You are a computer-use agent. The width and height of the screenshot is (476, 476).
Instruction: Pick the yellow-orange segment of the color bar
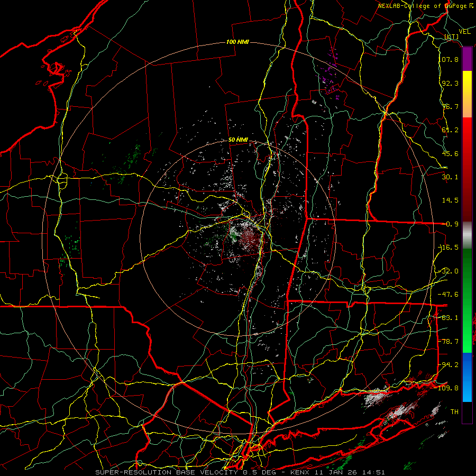coord(467,94)
